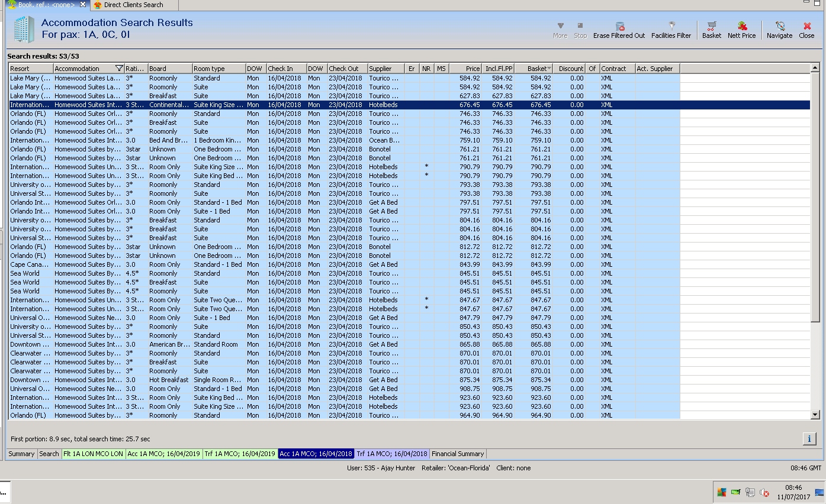Image resolution: width=826 pixels, height=504 pixels.
Task: Open the Financial Summary tab
Action: coord(458,454)
